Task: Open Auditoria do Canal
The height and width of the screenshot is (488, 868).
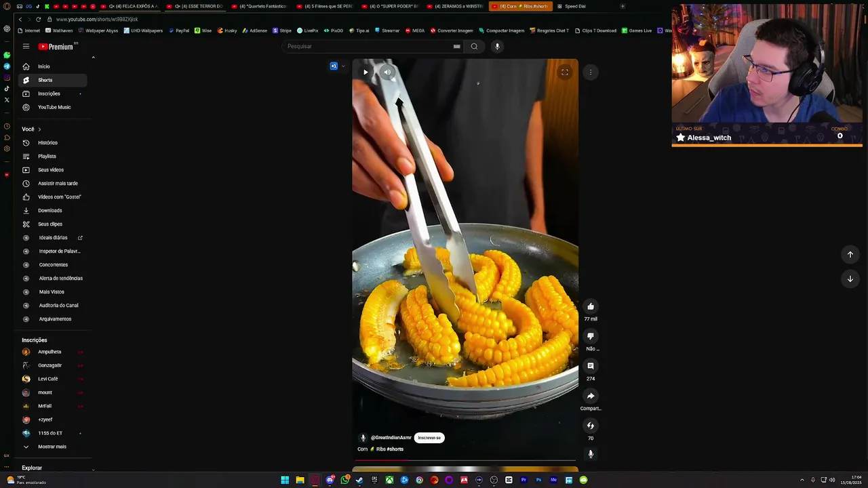Action: tap(53, 305)
